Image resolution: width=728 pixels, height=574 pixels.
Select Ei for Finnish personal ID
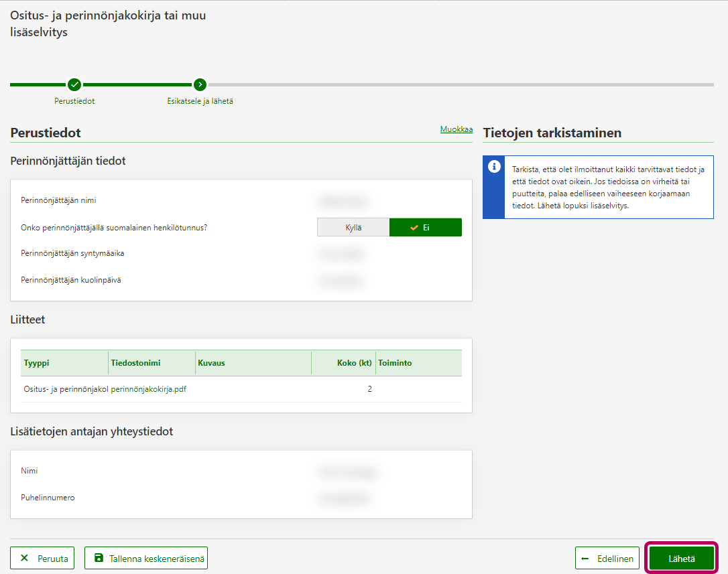(x=426, y=228)
